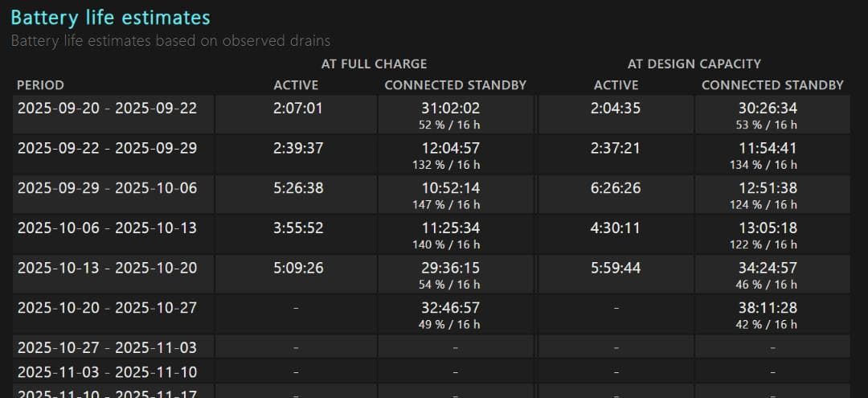This screenshot has width=868, height=398.
Task: Click the active time value 2:07:01
Action: (297, 108)
